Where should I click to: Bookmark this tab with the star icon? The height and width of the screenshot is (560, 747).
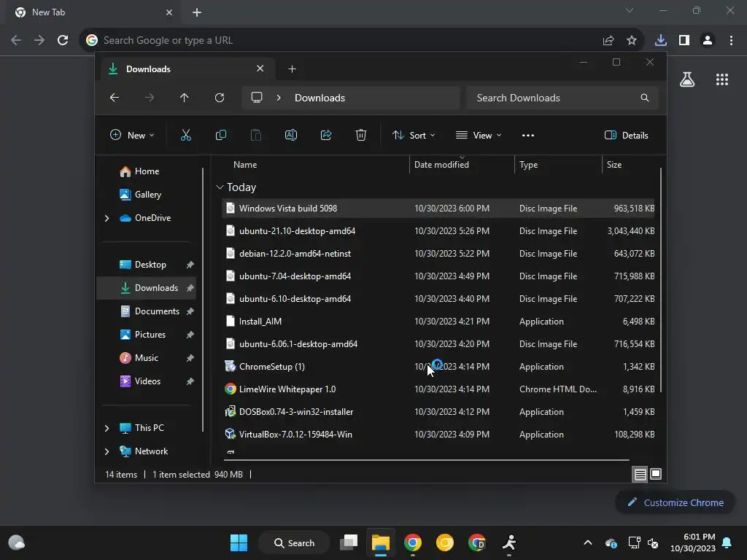(x=632, y=41)
